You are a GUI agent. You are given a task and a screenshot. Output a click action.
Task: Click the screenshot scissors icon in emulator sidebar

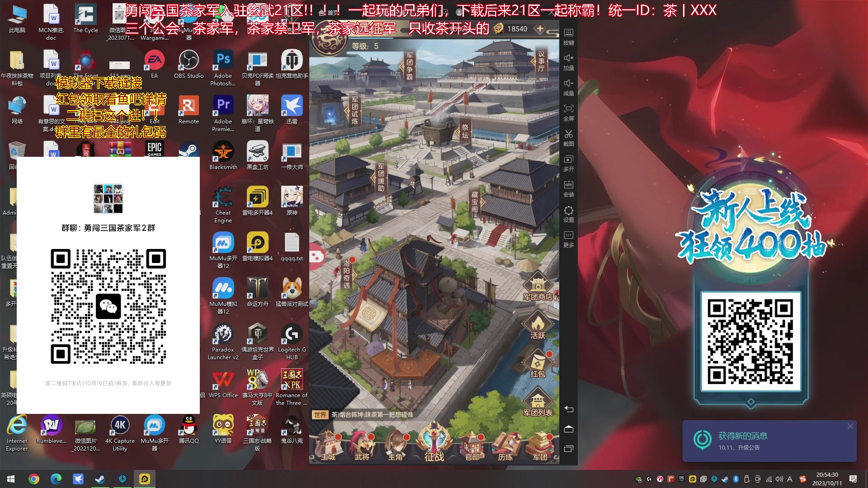[568, 135]
